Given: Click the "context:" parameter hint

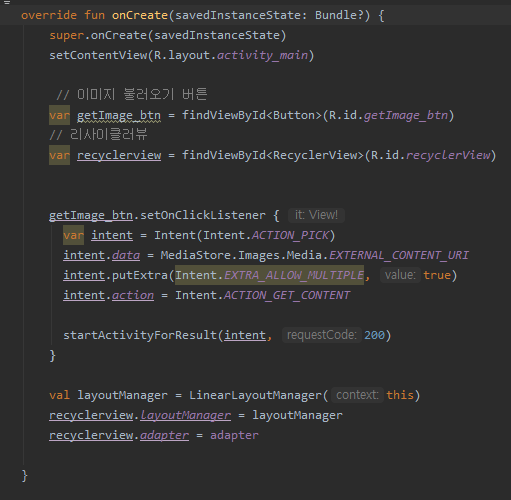Looking at the screenshot, I should click(x=357, y=395).
